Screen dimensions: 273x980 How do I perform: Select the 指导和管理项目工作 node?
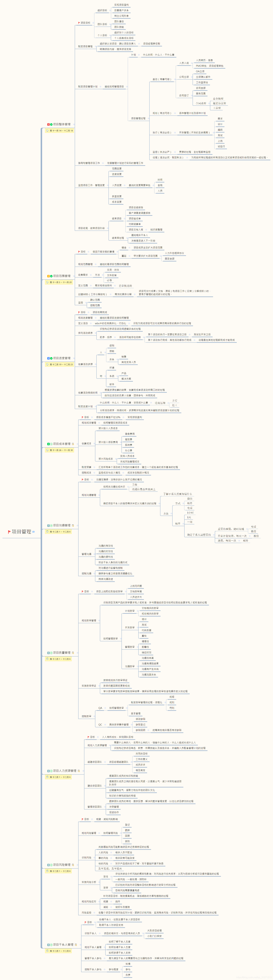89,163
